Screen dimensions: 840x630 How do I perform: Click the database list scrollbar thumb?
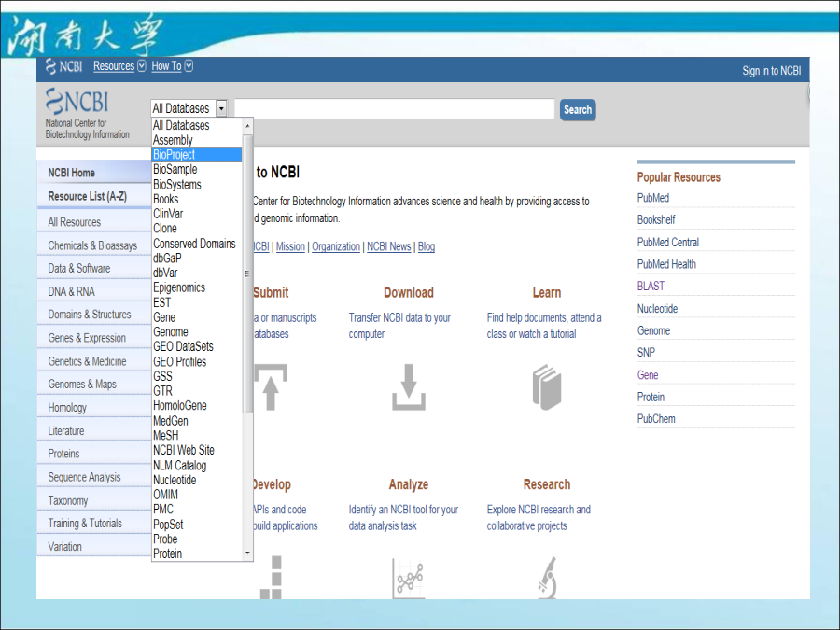pos(247,273)
